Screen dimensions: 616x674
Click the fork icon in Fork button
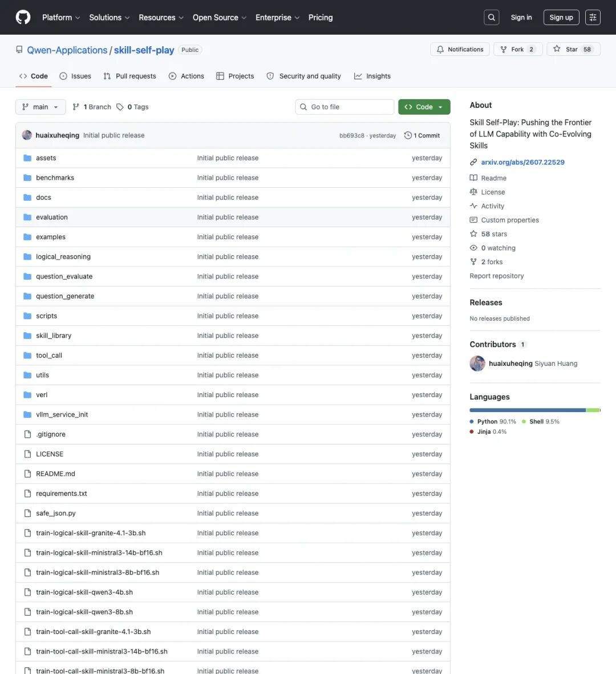(504, 50)
